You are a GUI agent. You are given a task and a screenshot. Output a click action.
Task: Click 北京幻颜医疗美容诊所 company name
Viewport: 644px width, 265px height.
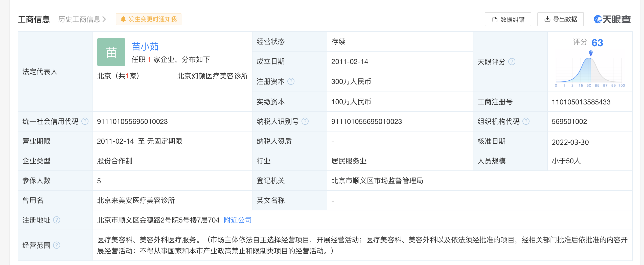pyautogui.click(x=212, y=76)
